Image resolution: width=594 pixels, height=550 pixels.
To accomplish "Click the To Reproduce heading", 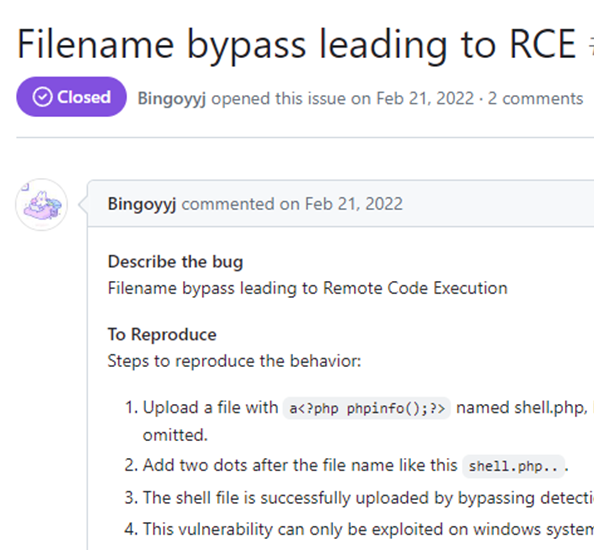I will click(x=162, y=334).
